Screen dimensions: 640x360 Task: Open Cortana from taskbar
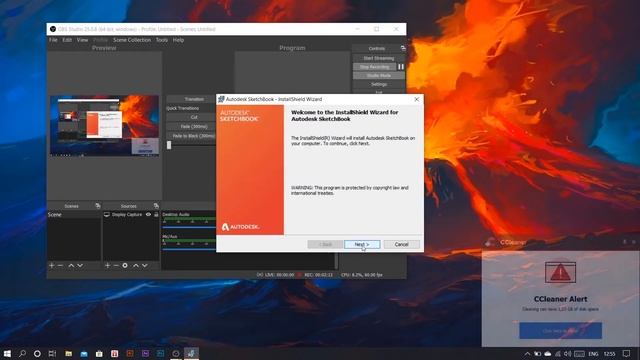37,353
